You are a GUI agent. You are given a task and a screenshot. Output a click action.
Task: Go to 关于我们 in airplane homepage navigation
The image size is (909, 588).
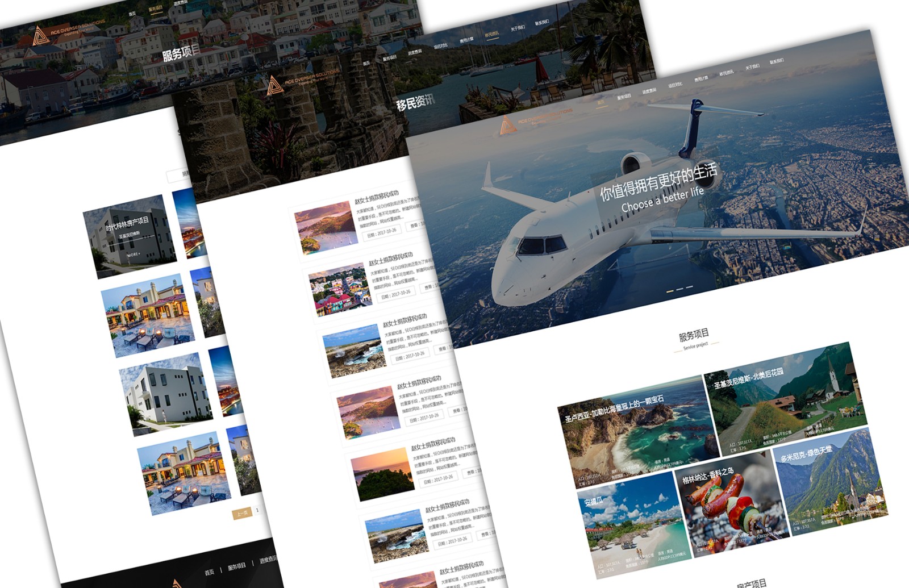[x=752, y=67]
